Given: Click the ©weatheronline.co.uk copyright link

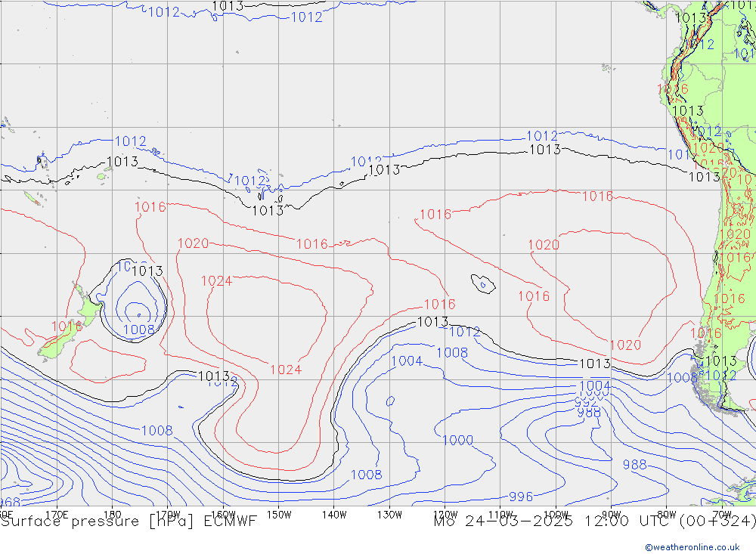Looking at the screenshot, I should tap(692, 546).
